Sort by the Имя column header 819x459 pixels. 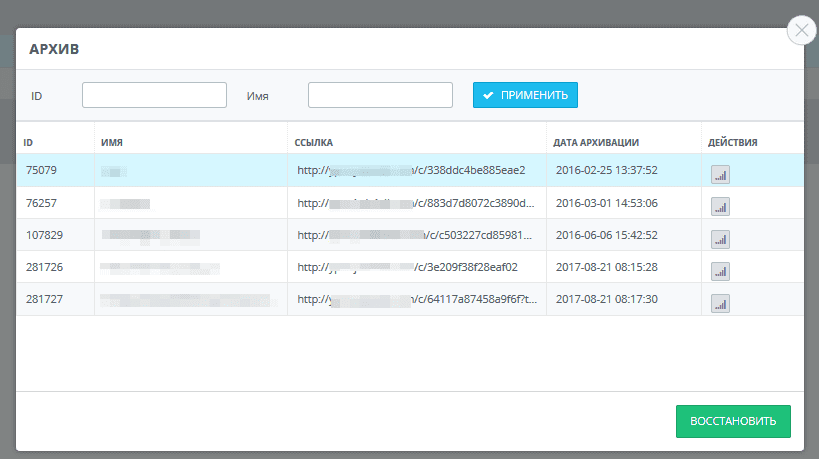[112, 143]
